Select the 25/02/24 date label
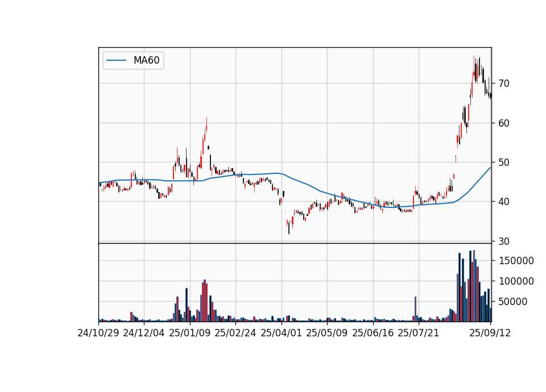Image resolution: width=546 pixels, height=392 pixels. point(235,333)
